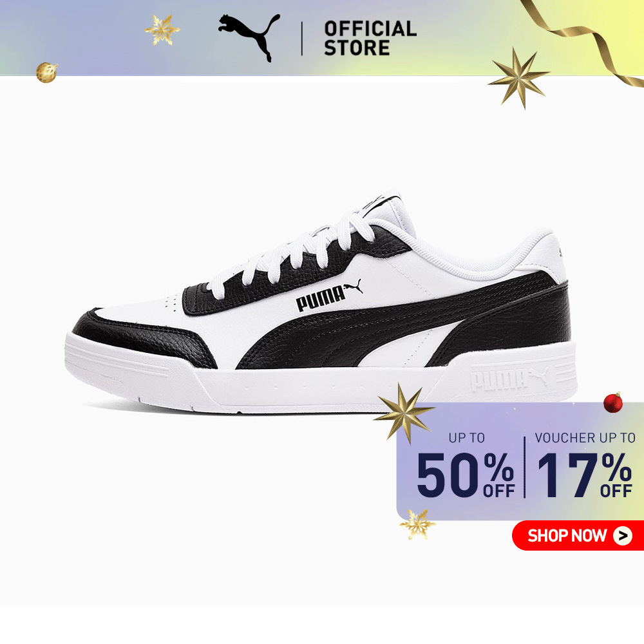Image resolution: width=644 pixels, height=644 pixels.
Task: Click the UP TO text in banner
Action: click(466, 438)
